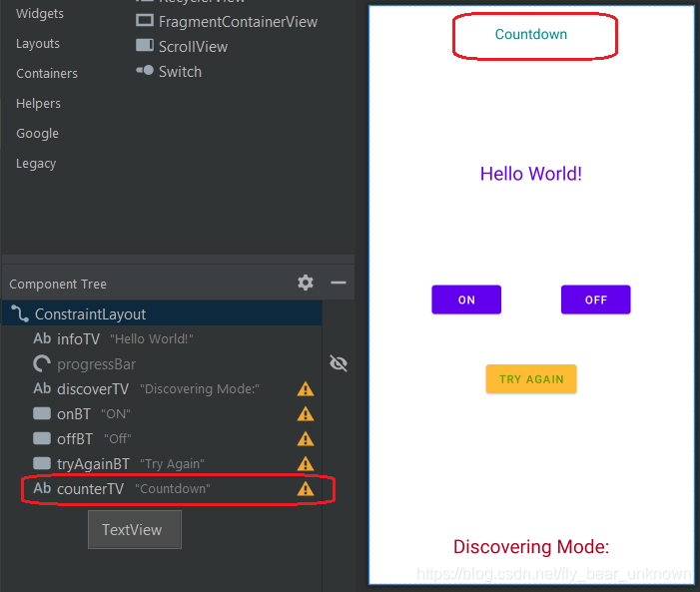Toggle progressBar visibility eye icon
The height and width of the screenshot is (592, 700).
click(339, 363)
